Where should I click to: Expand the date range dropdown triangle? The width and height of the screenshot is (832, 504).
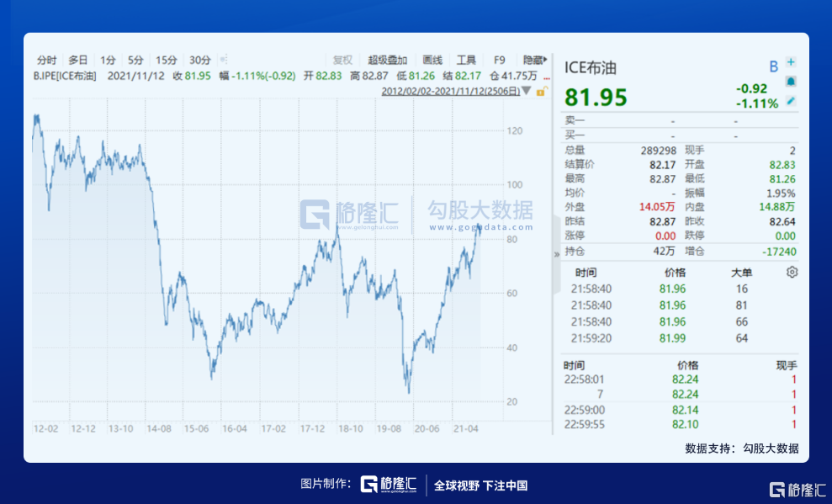coord(527,91)
